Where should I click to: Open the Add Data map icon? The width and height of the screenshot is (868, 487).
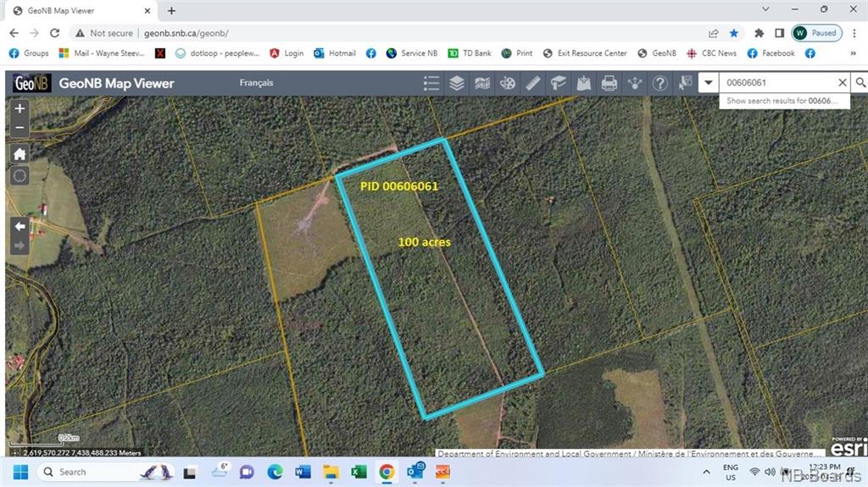[x=584, y=83]
